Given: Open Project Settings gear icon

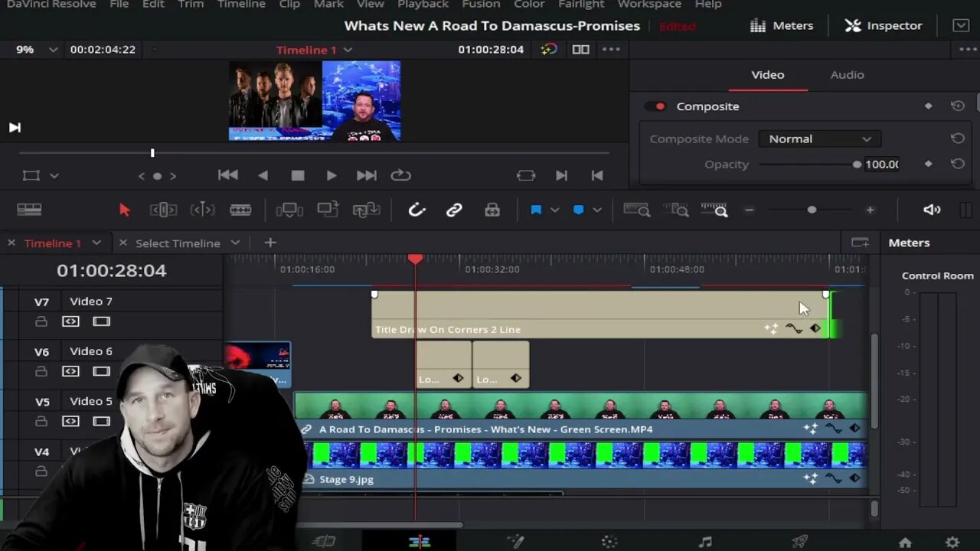Looking at the screenshot, I should 952,543.
